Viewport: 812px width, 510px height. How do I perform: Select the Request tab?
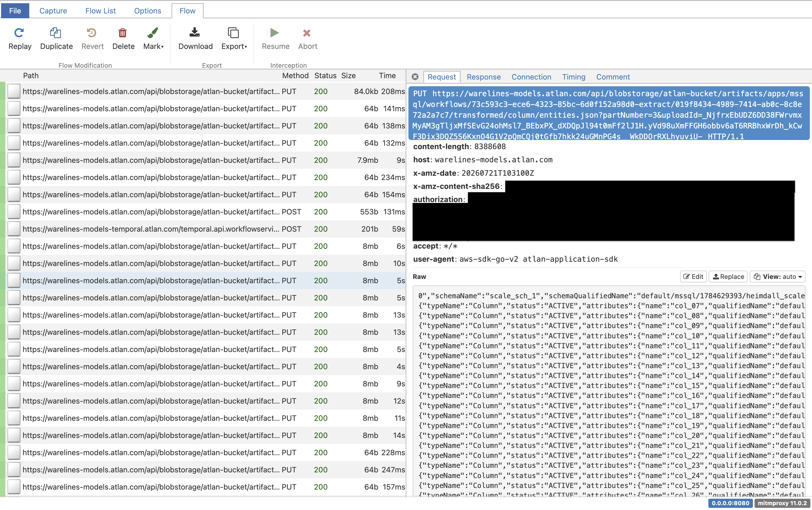click(441, 77)
